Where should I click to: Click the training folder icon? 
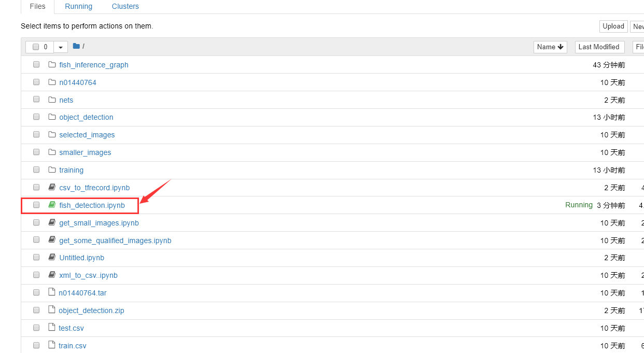(x=52, y=170)
